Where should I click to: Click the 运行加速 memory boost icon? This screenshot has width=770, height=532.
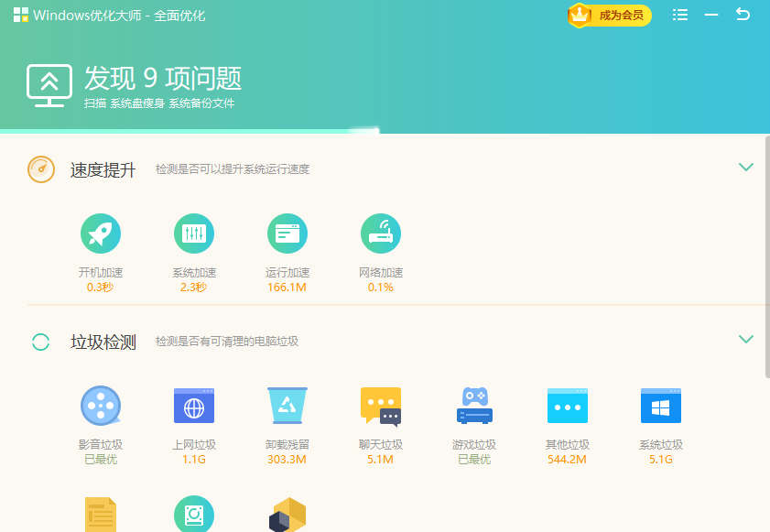click(x=287, y=233)
